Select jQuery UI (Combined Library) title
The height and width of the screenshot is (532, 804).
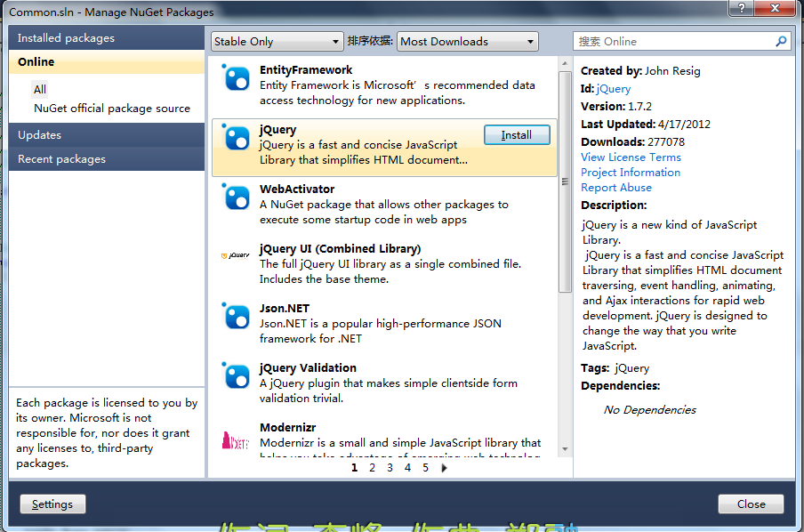(x=340, y=249)
